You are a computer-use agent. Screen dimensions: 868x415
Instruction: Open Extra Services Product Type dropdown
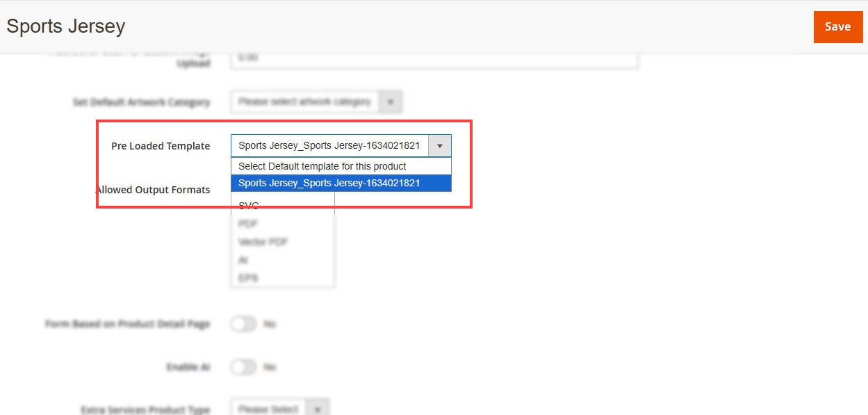pyautogui.click(x=270, y=409)
